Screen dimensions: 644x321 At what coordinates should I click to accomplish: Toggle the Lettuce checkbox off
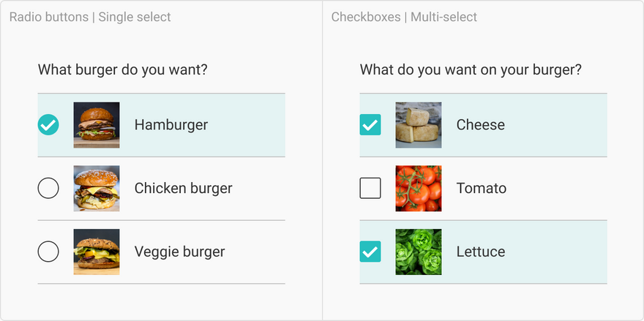[x=370, y=252]
